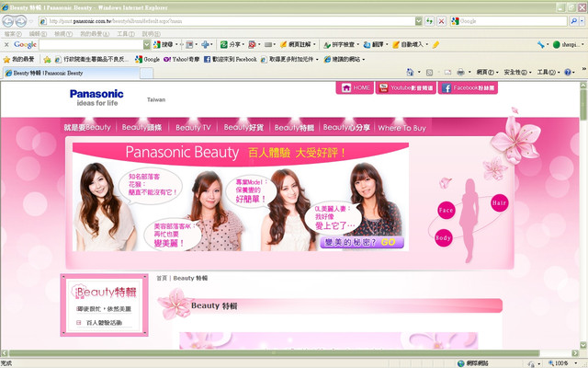Click the yellow highlighter pen icon
The height and width of the screenshot is (368, 588).
[435, 45]
